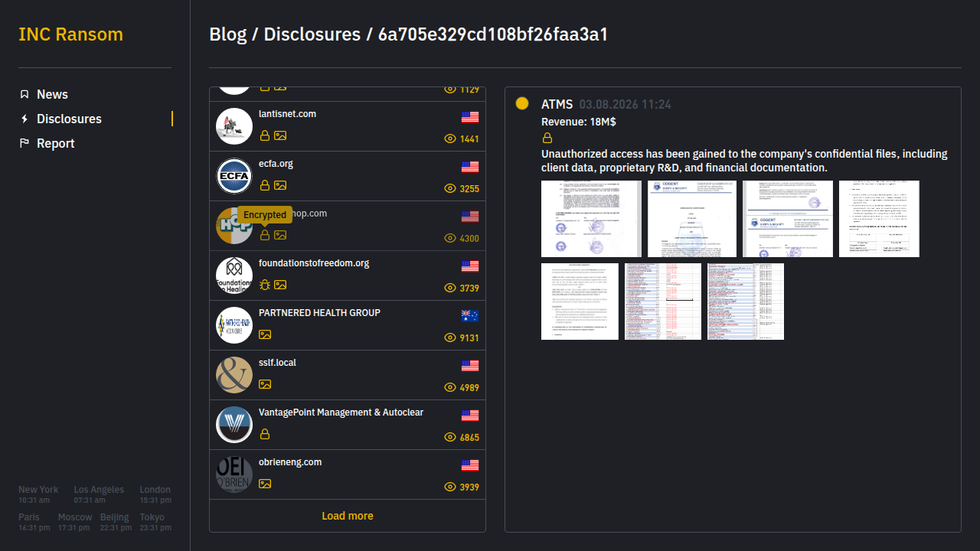Screen dimensions: 980x551
Task: Go to the Report page in sidebar
Action: [56, 143]
